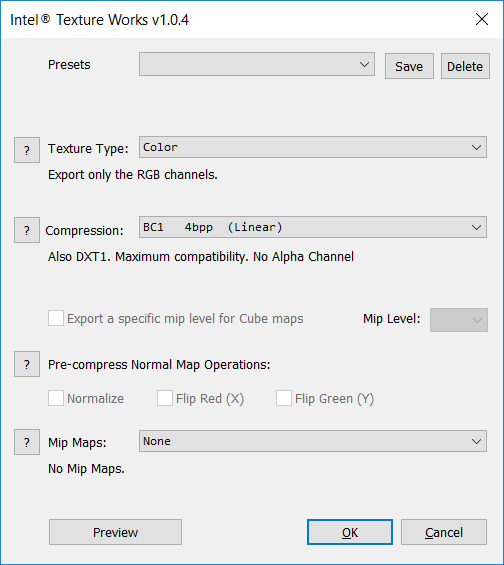Open the Texture Type dropdown showing Color
This screenshot has width=504, height=565.
[x=313, y=147]
